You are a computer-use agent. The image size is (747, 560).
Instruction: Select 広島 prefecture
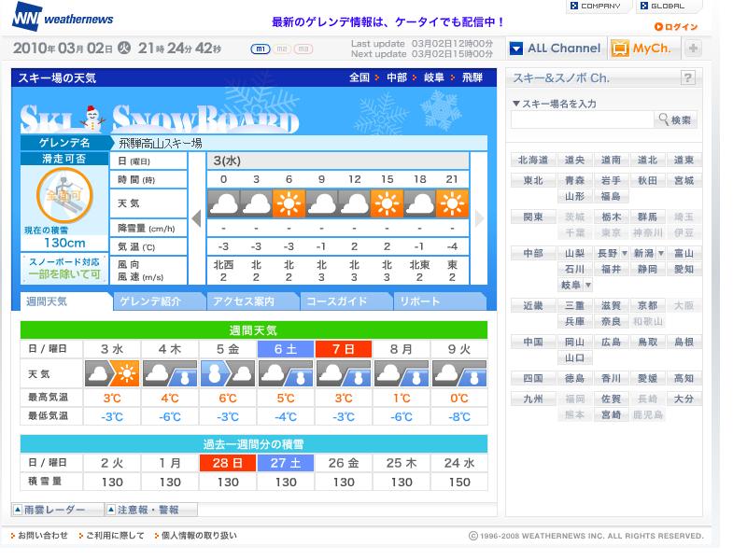coord(611,342)
